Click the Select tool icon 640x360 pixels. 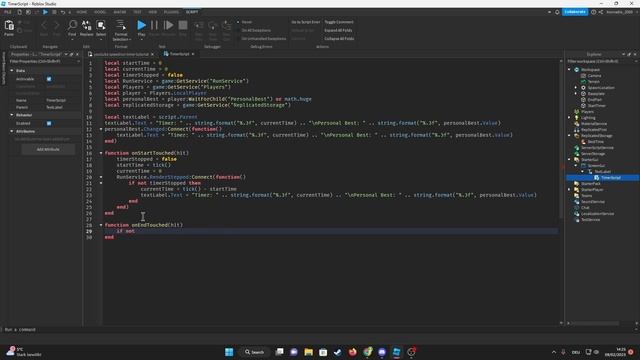tap(101, 25)
